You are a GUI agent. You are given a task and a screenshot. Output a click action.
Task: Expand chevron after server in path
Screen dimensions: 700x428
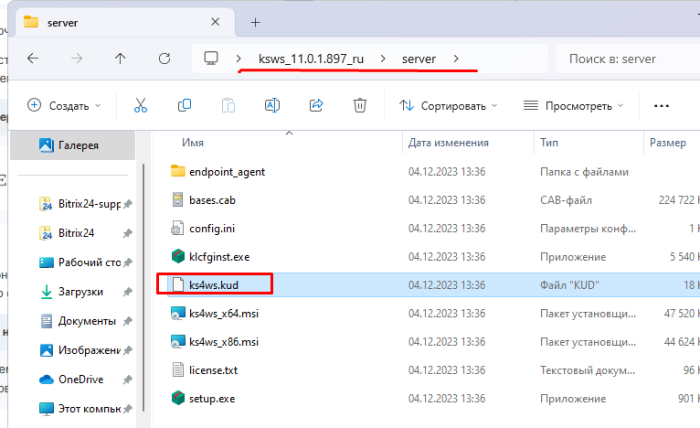coord(456,58)
